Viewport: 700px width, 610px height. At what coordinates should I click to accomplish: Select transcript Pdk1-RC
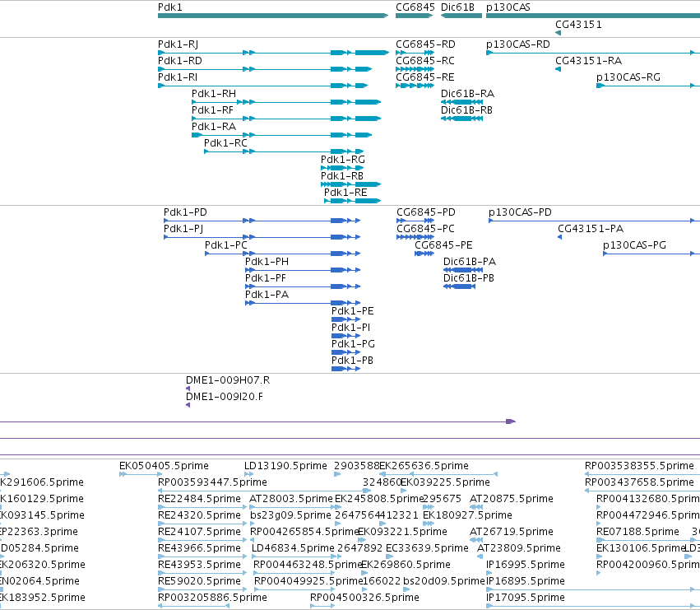(x=284, y=151)
